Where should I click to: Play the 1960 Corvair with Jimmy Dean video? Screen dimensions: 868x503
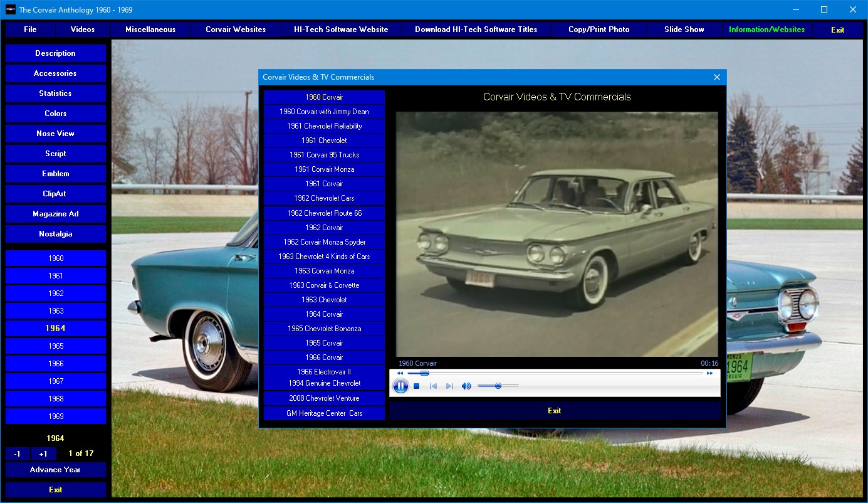(x=324, y=112)
